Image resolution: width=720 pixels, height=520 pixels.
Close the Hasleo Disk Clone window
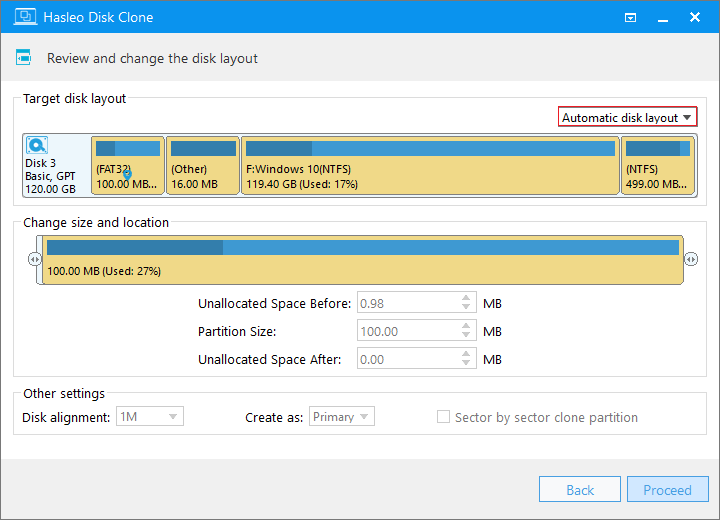[695, 17]
